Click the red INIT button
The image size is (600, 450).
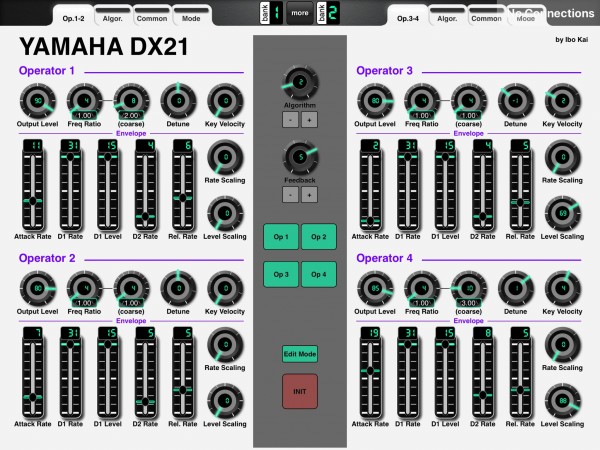(300, 391)
